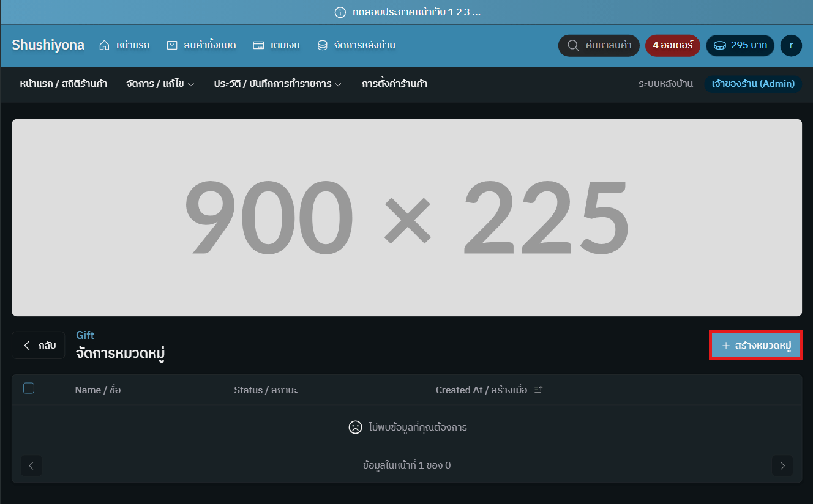The height and width of the screenshot is (504, 813).
Task: Click the credit card icon for เติมเงิน
Action: click(x=258, y=45)
